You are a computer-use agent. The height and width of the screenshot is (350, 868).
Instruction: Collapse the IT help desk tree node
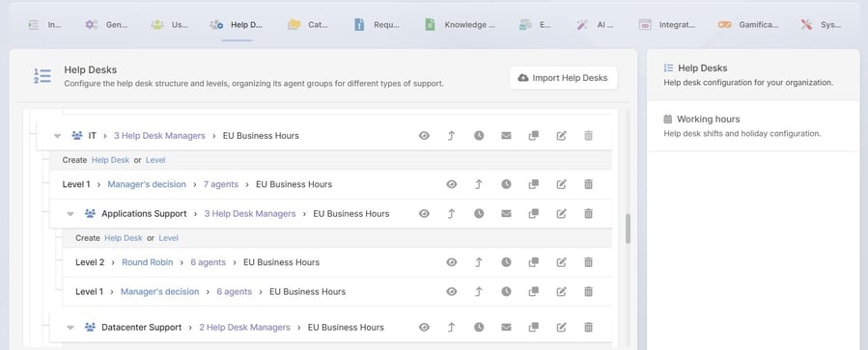pos(57,136)
